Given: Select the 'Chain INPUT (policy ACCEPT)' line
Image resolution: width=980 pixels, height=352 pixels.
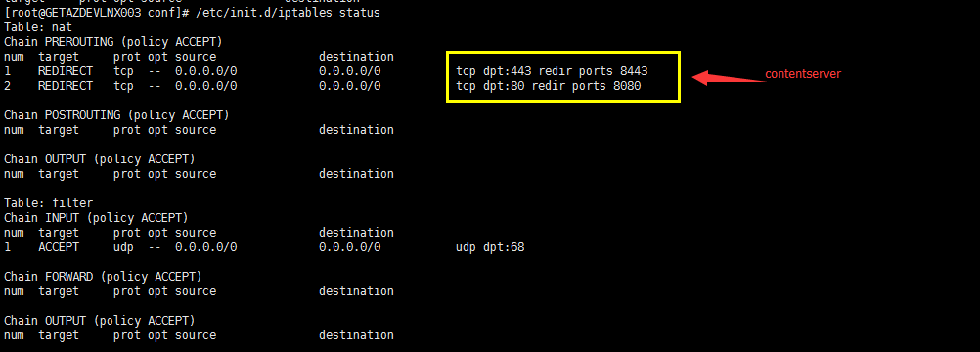Looking at the screenshot, I should click(96, 218).
